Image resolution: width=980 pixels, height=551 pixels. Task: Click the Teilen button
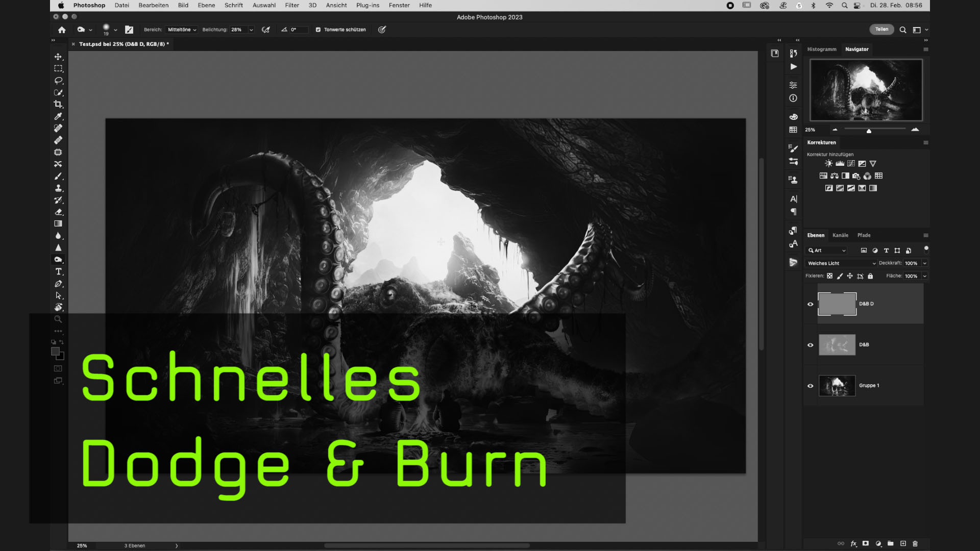coord(882,29)
